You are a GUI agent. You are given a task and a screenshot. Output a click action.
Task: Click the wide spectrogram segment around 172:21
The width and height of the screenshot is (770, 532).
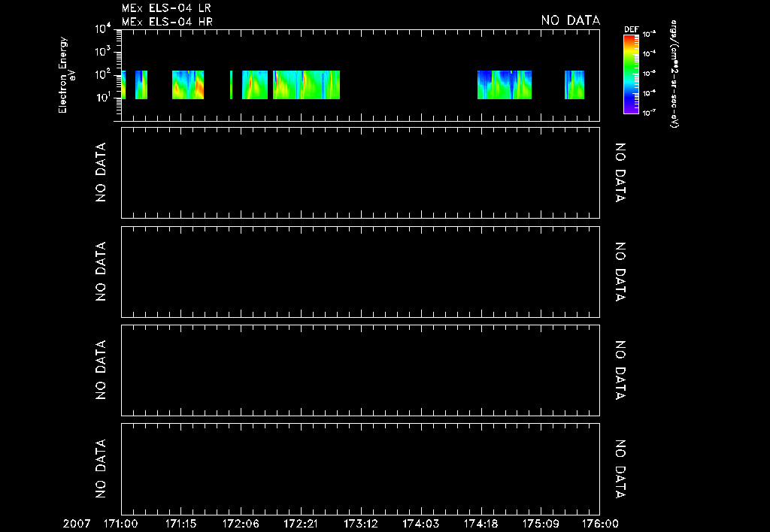tap(307, 85)
